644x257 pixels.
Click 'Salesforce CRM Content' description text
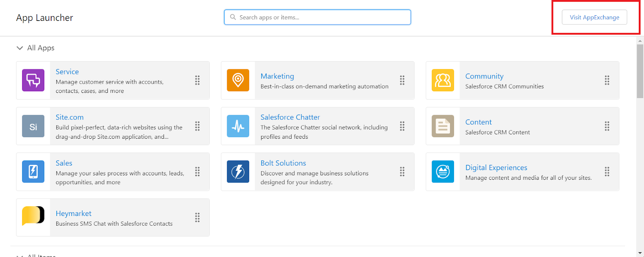point(497,132)
